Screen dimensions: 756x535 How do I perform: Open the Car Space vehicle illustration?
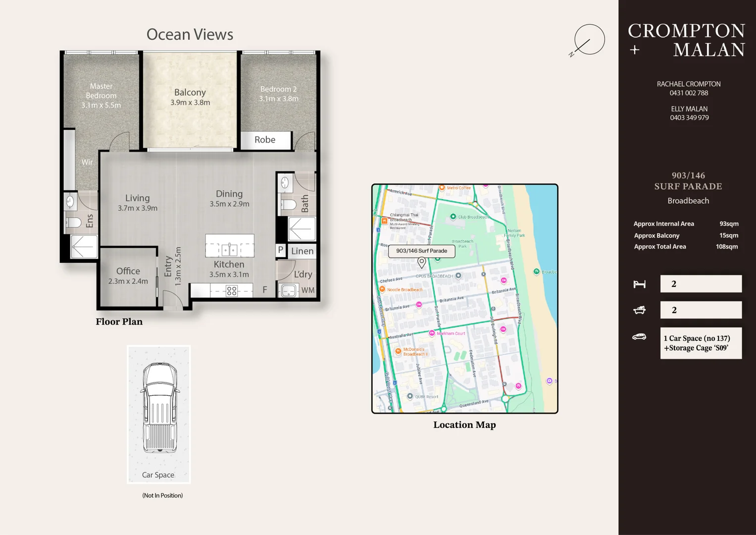click(x=159, y=409)
